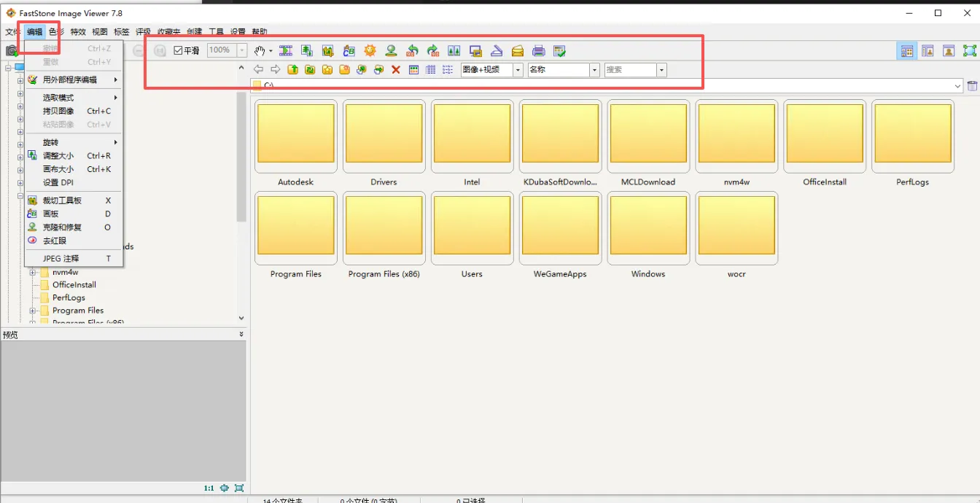Click 1:1 actual size in preview
This screenshot has width=980, height=503.
pyautogui.click(x=209, y=488)
